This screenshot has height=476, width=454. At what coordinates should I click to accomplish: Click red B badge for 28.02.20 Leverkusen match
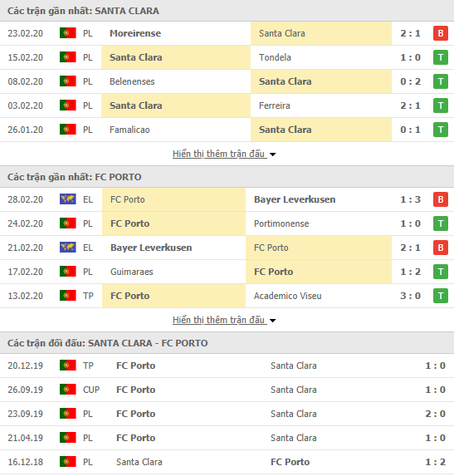pyautogui.click(x=441, y=199)
